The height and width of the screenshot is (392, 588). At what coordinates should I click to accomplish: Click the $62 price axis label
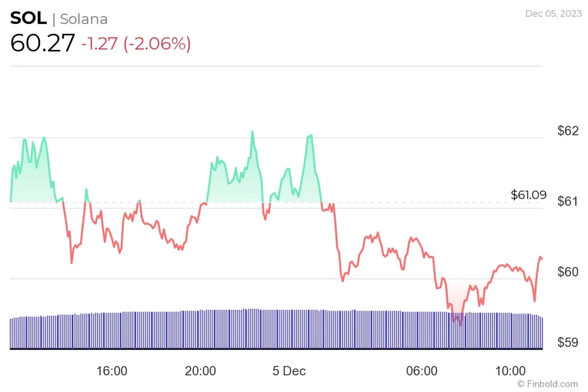[568, 131]
